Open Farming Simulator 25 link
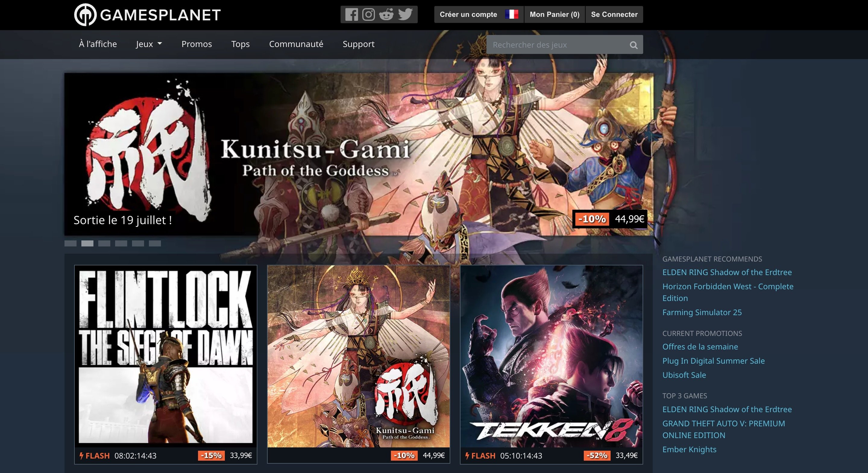The image size is (868, 473). (702, 312)
